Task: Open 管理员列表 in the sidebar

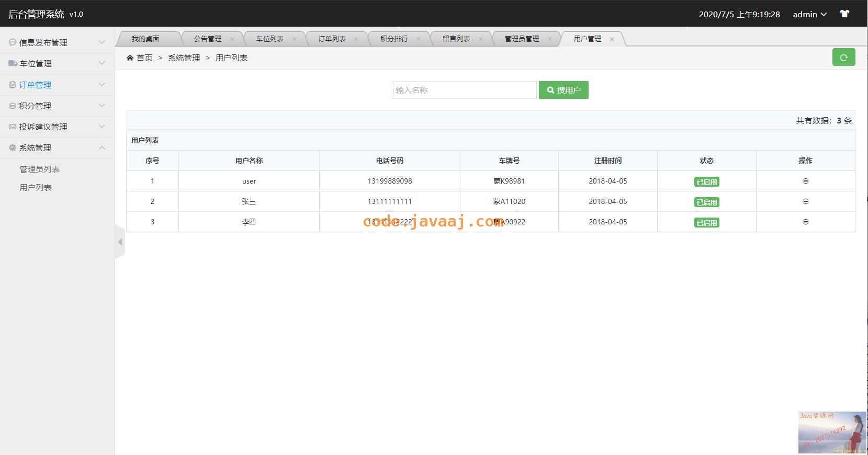Action: click(x=40, y=169)
